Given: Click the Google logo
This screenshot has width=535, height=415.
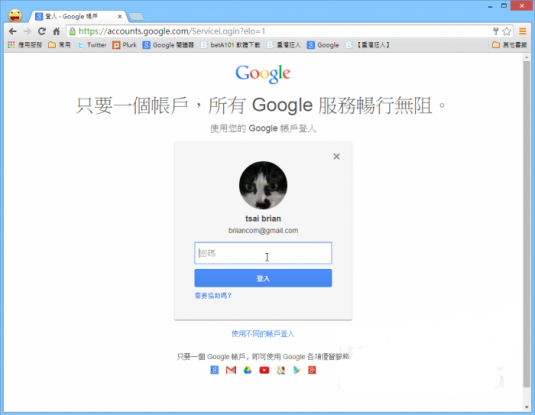Looking at the screenshot, I should tap(263, 74).
